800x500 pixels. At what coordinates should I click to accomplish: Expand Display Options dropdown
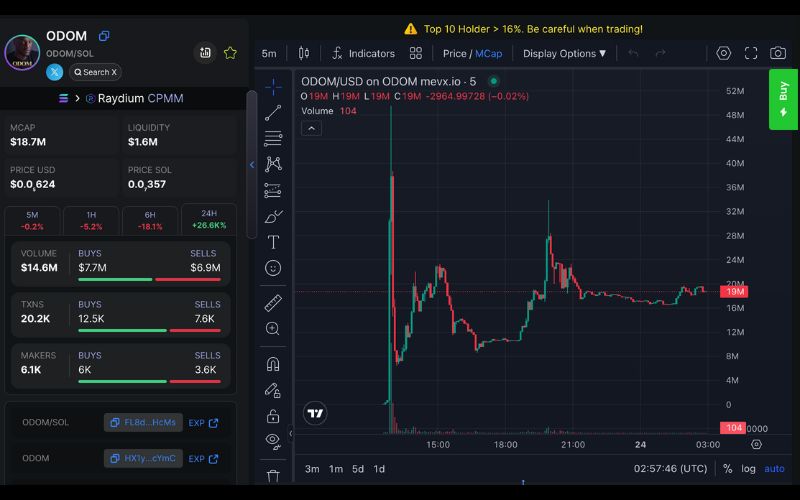pos(564,54)
